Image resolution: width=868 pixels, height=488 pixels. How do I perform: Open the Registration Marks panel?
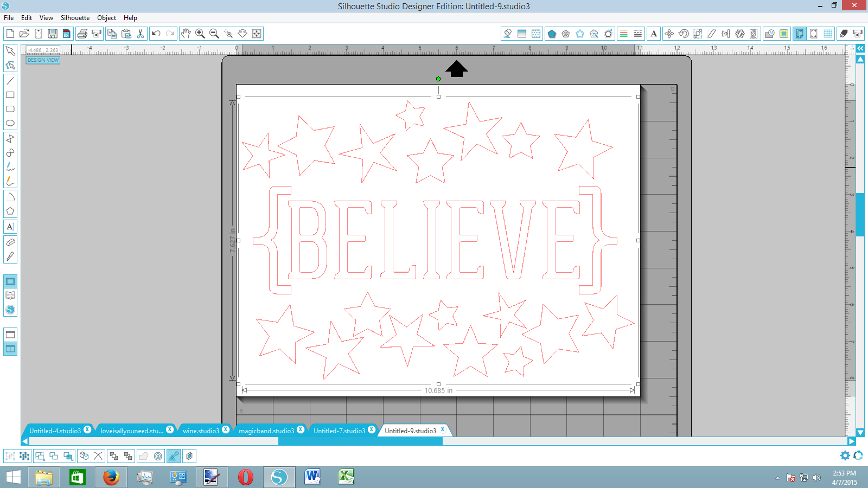[x=814, y=34]
